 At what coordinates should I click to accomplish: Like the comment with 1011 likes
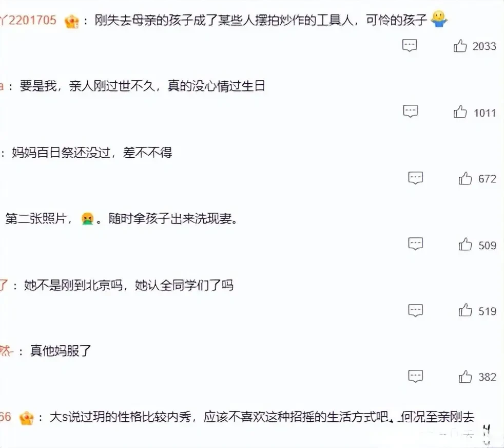click(460, 111)
